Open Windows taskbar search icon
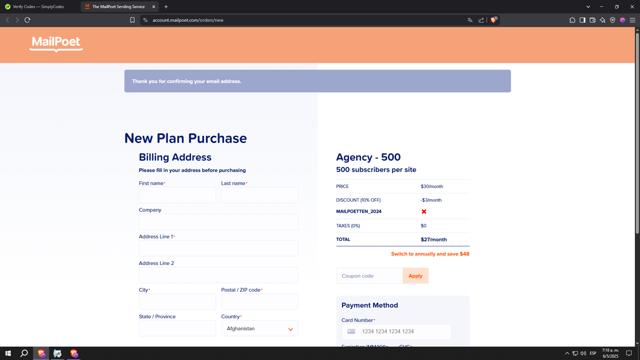The height and width of the screenshot is (360, 640). point(24,353)
